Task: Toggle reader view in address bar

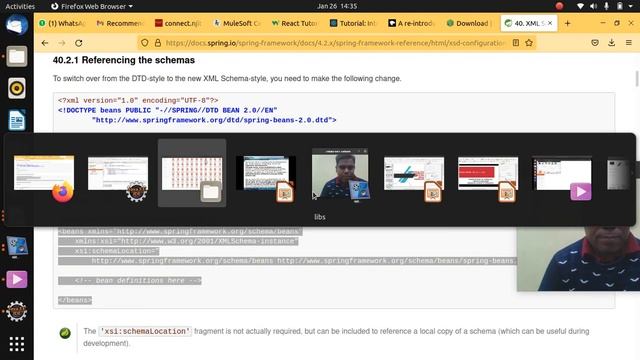Action: point(516,43)
